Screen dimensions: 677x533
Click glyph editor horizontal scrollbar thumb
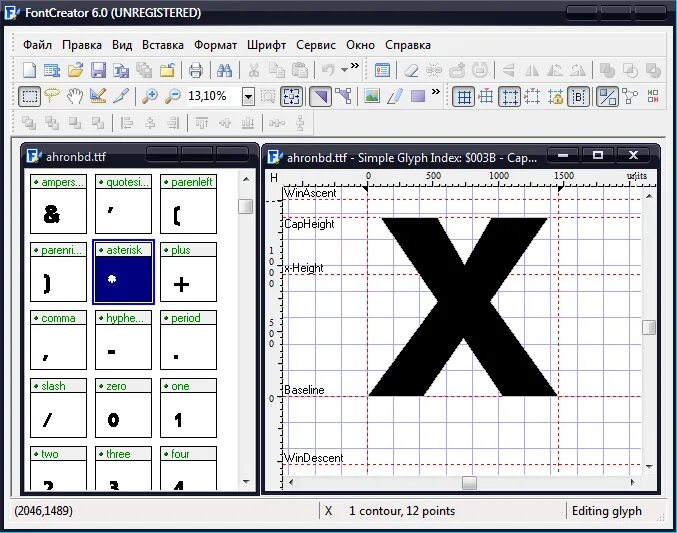[x=469, y=482]
